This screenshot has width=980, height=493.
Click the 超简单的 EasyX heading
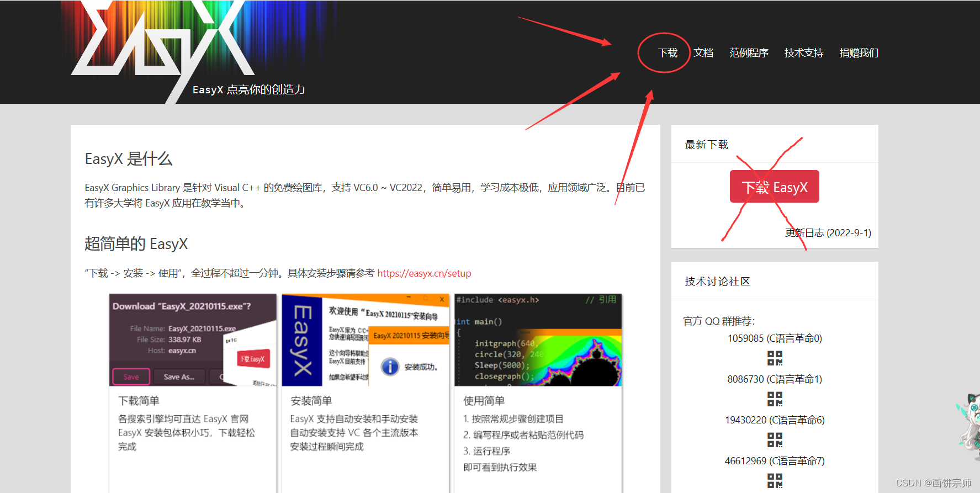pyautogui.click(x=136, y=243)
